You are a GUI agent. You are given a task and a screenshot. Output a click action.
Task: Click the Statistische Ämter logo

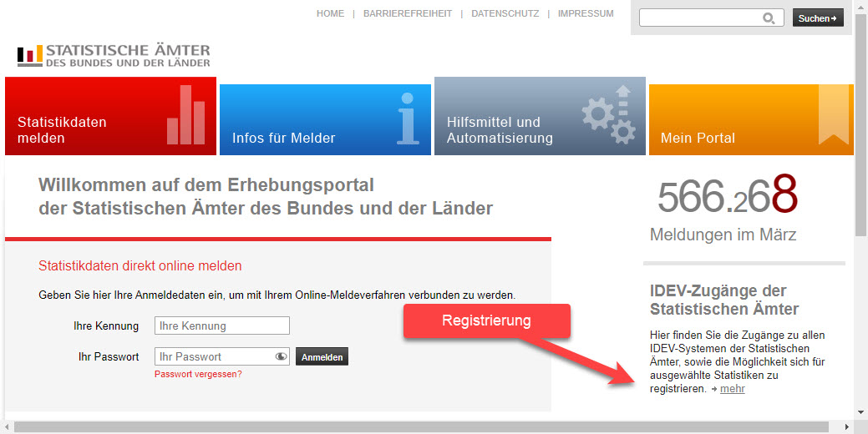click(114, 56)
